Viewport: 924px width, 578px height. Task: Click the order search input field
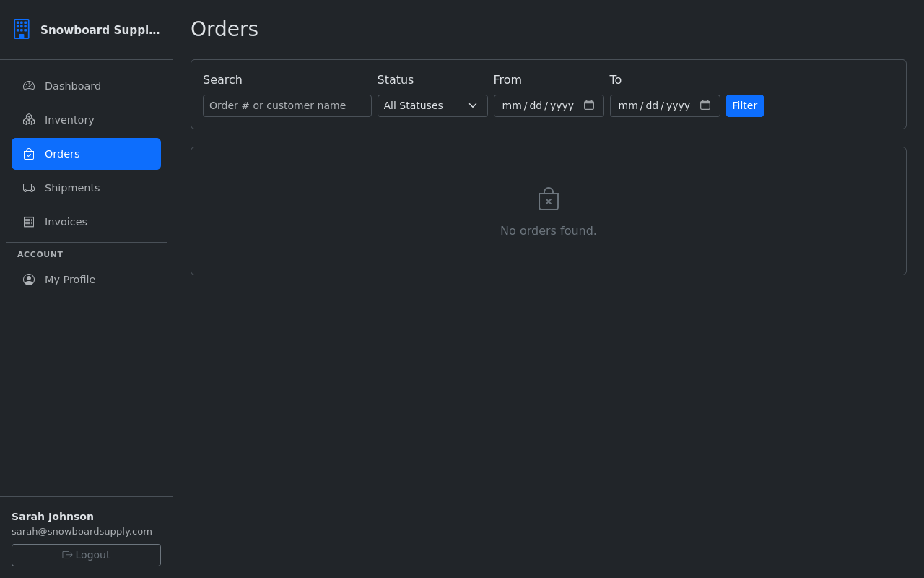point(287,105)
